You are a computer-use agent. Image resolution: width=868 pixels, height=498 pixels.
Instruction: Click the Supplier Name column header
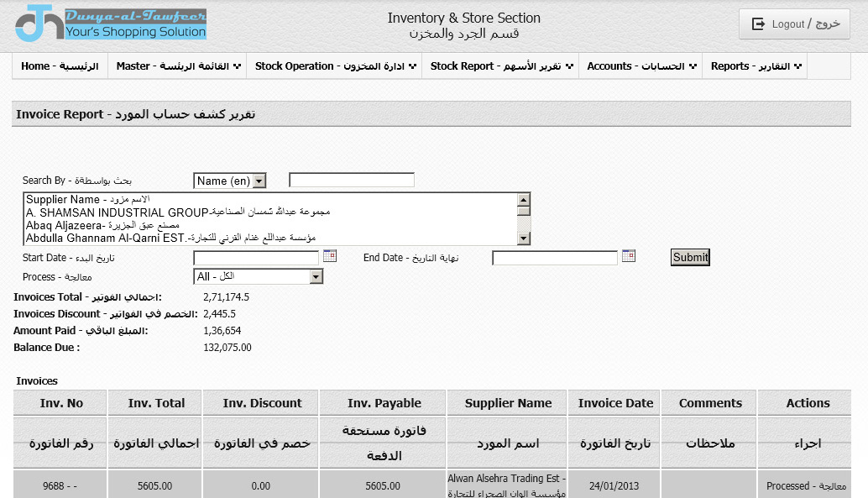point(508,403)
